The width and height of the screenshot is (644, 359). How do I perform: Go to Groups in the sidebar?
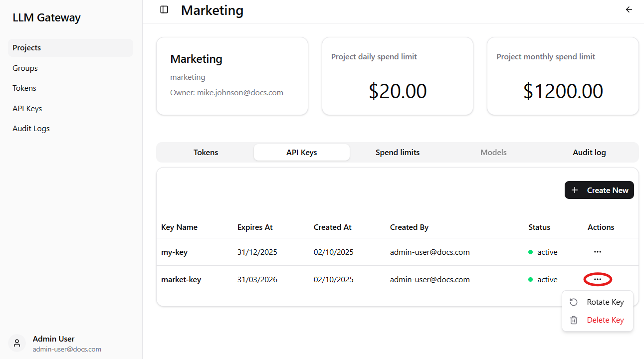click(25, 68)
